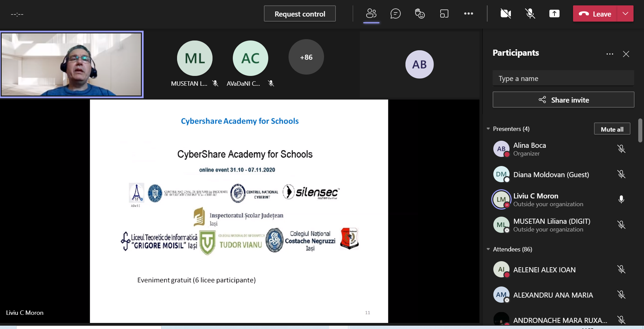Open the raise hand reactions icon
The height and width of the screenshot is (329, 644).
coord(420,13)
